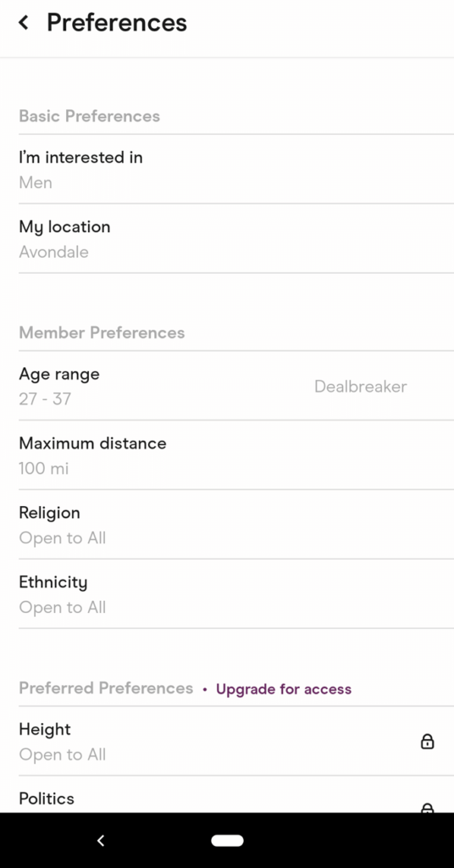Image resolution: width=454 pixels, height=868 pixels.
Task: Tap the Men interest value
Action: pyautogui.click(x=36, y=183)
